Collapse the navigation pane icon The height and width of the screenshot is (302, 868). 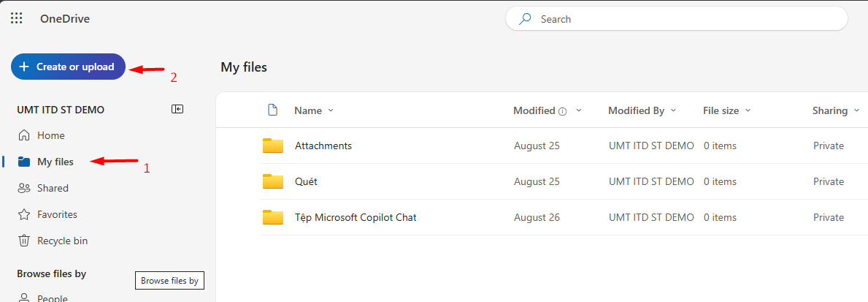177,109
